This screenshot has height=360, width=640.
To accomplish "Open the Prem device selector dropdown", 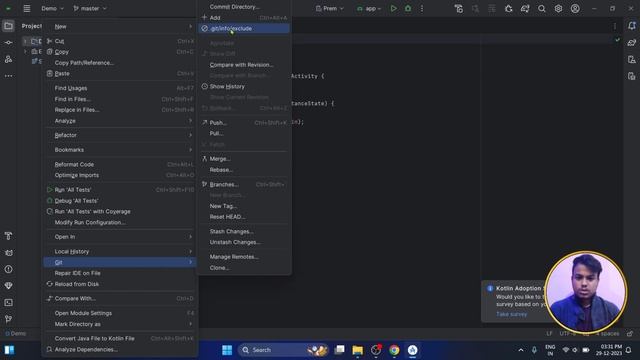I will 330,8.
